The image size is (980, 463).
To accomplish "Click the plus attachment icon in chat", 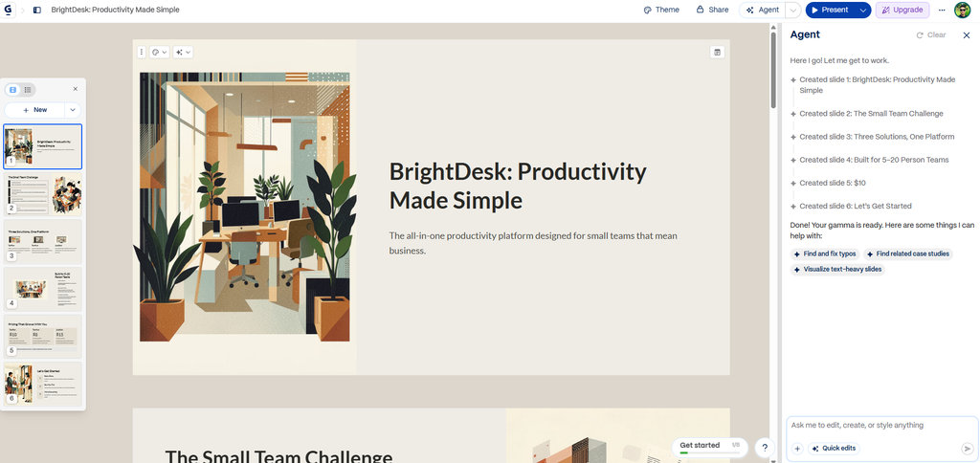I will coord(797,449).
